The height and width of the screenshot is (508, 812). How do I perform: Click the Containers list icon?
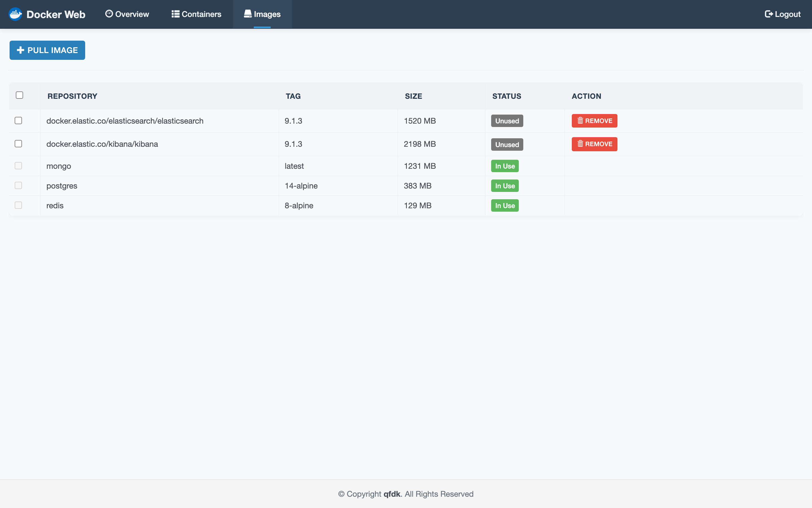(x=175, y=14)
